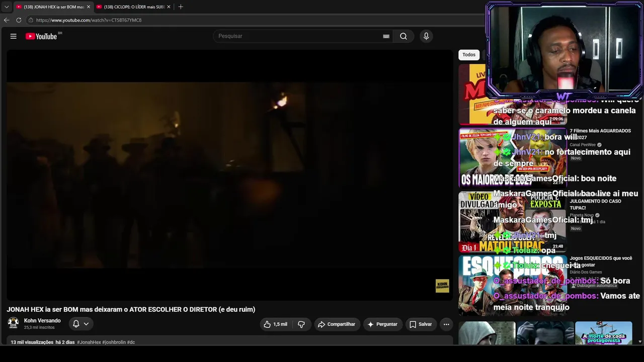Go to the YouTube home logo
This screenshot has height=362, width=644.
[x=41, y=36]
